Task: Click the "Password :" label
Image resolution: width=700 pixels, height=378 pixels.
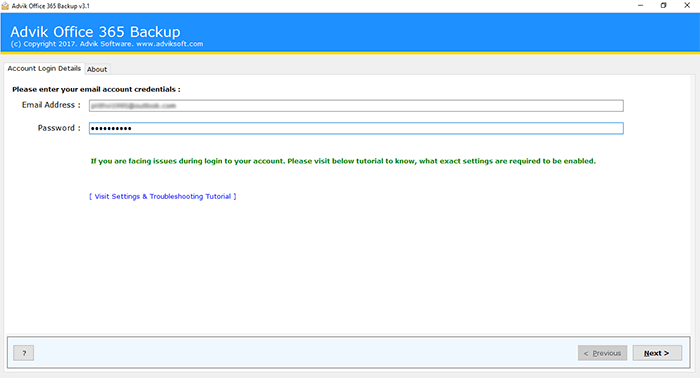Action: click(59, 128)
